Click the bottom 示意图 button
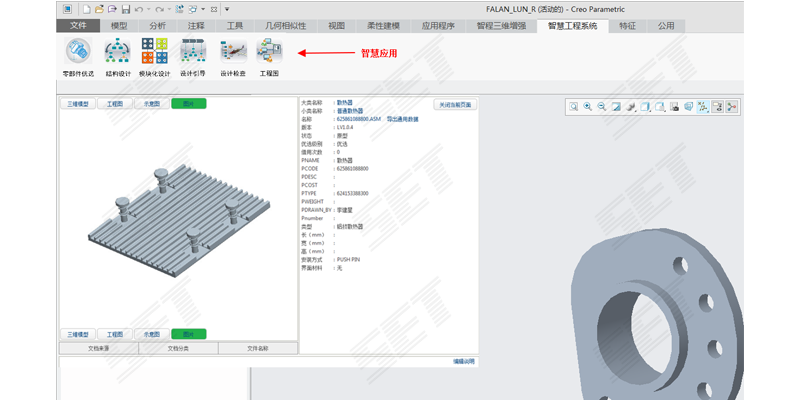Viewport: 800px width, 400px height. point(152,334)
